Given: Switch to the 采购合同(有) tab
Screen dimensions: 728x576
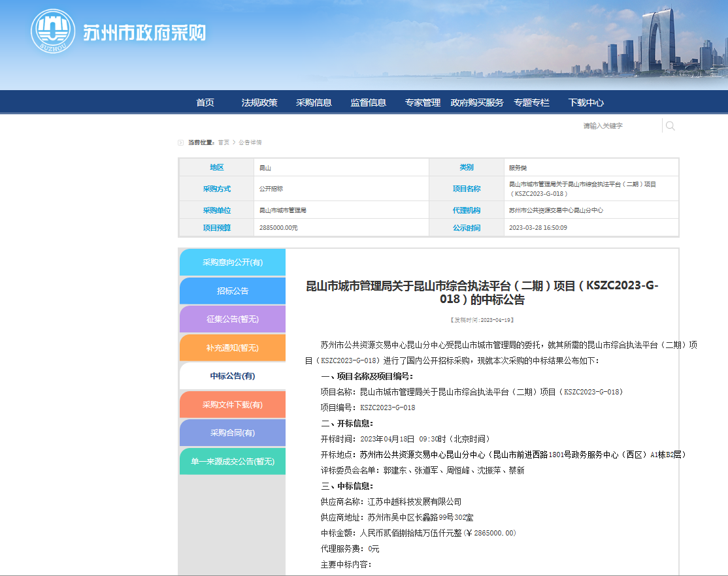Looking at the screenshot, I should (x=233, y=433).
